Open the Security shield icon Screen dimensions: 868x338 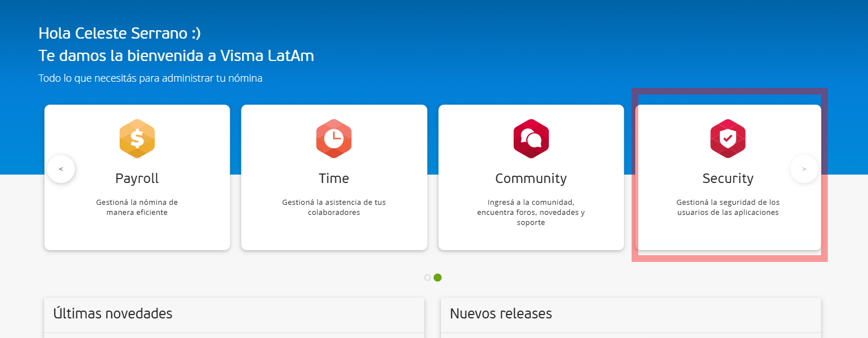728,138
